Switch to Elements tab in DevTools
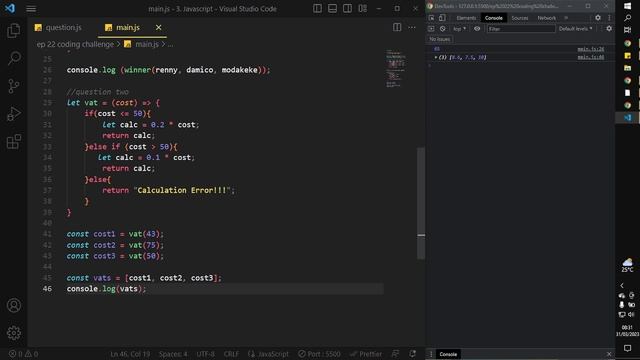 pyautogui.click(x=466, y=18)
